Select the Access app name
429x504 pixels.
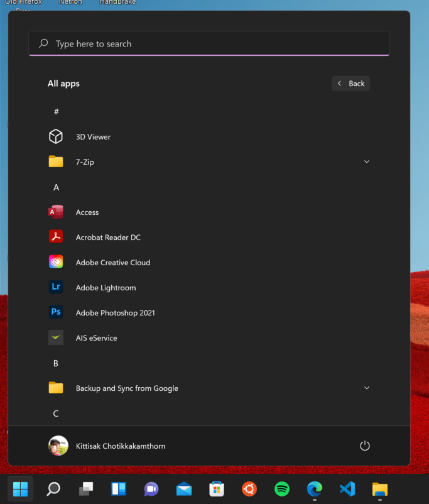tap(87, 212)
